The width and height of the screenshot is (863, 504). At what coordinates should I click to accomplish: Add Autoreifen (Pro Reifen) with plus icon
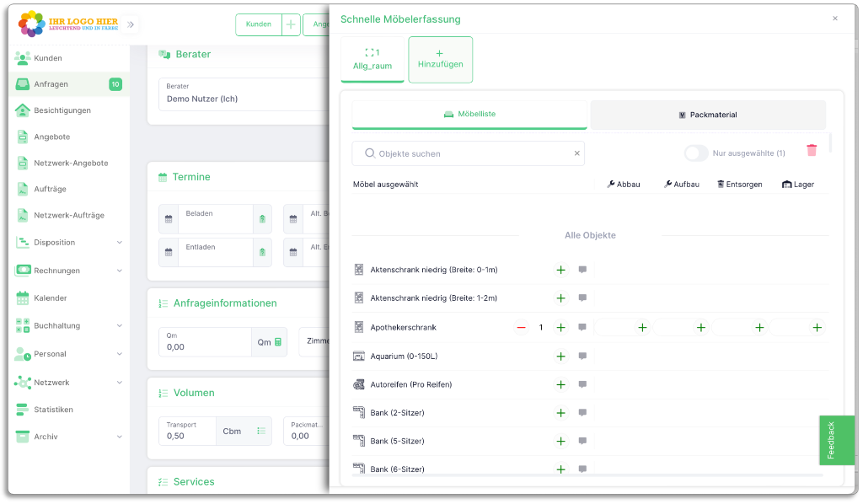(x=560, y=385)
